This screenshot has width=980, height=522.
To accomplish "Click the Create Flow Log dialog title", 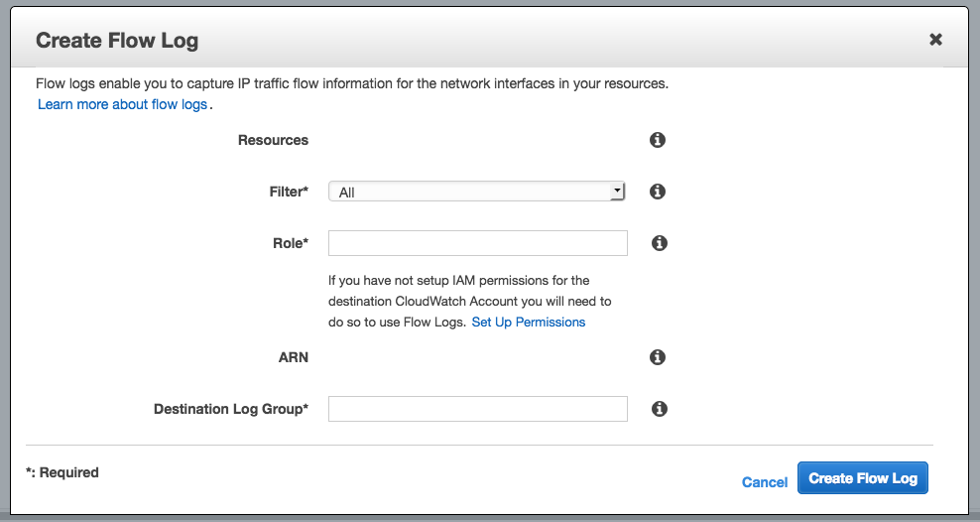I will click(x=117, y=41).
